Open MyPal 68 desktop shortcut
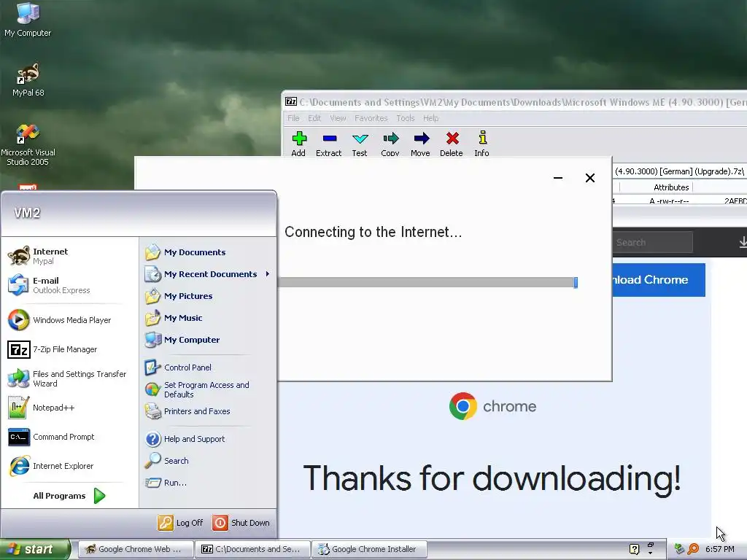This screenshot has height=560, width=747. point(28,80)
